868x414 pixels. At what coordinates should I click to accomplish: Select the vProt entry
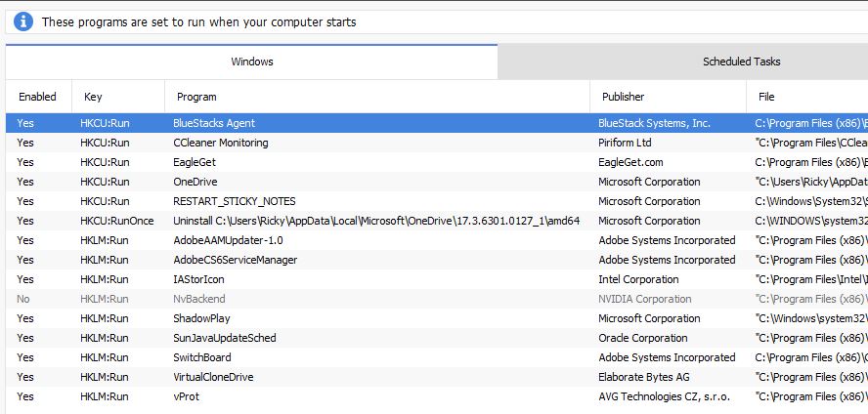186,396
